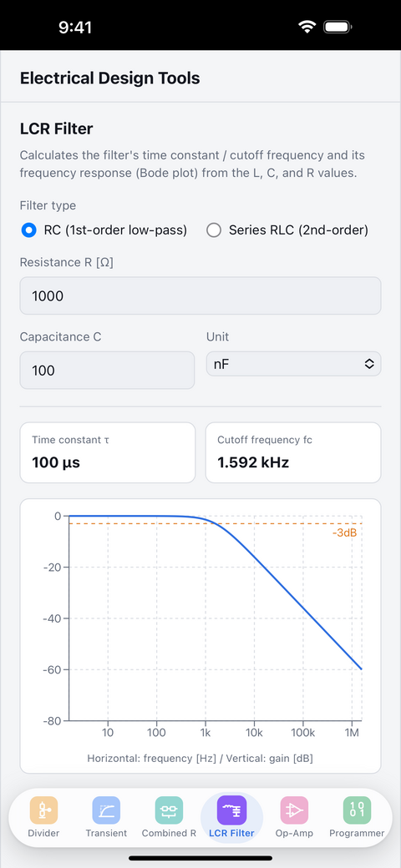Tap the LCR Filter heading
Screen dimensions: 401x868
(57, 129)
